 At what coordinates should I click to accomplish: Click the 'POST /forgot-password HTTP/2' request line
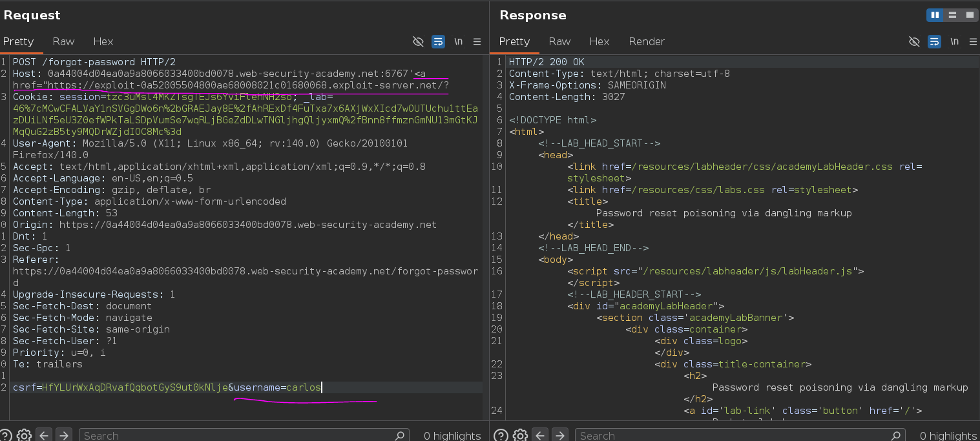tap(94, 62)
